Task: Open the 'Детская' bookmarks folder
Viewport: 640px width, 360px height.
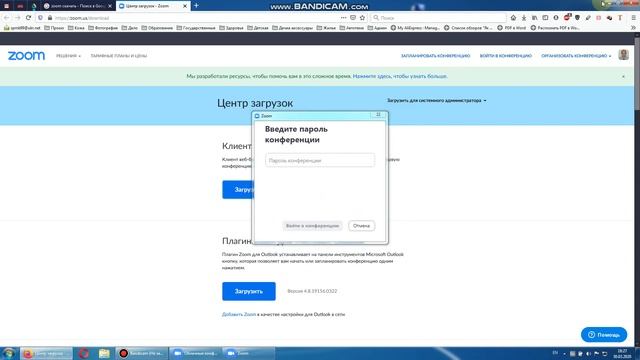Action: coord(258,28)
